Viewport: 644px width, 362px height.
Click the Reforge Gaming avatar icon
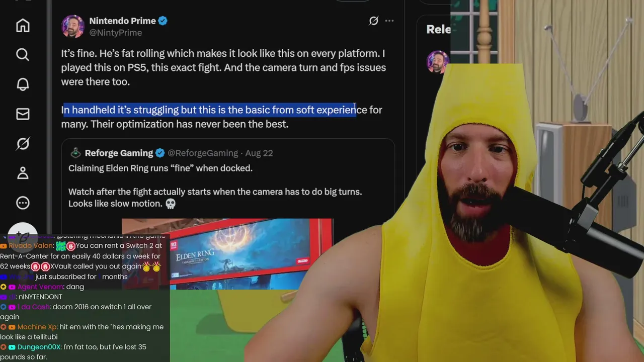tap(75, 153)
